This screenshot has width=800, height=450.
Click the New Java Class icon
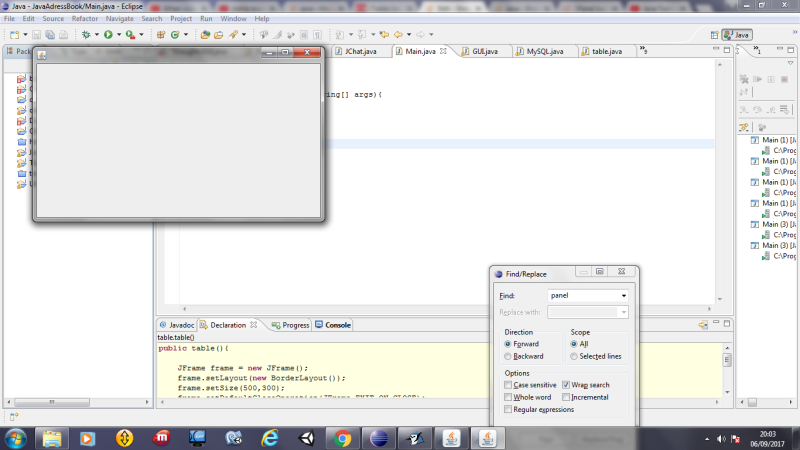point(175,35)
